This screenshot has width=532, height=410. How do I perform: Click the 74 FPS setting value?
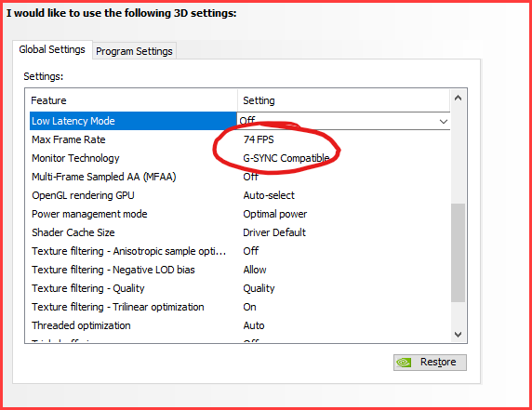(259, 139)
